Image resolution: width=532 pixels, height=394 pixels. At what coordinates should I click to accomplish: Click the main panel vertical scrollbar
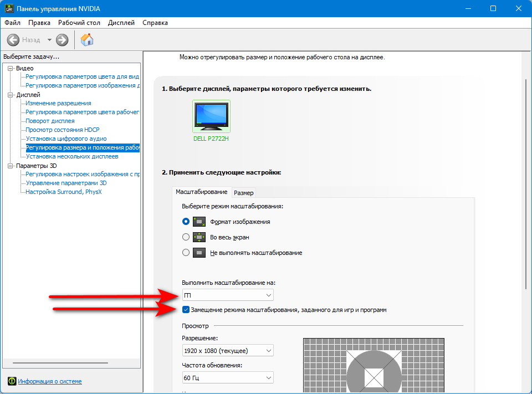click(526, 183)
